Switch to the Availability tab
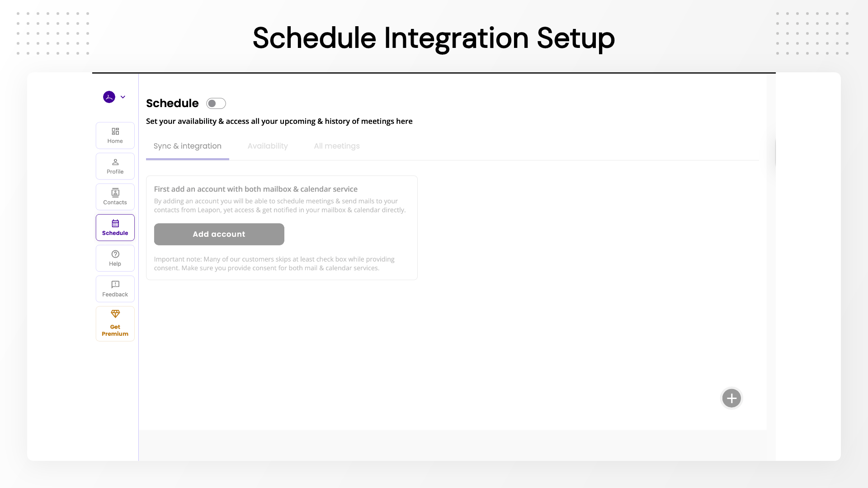The height and width of the screenshot is (488, 868). pos(268,146)
